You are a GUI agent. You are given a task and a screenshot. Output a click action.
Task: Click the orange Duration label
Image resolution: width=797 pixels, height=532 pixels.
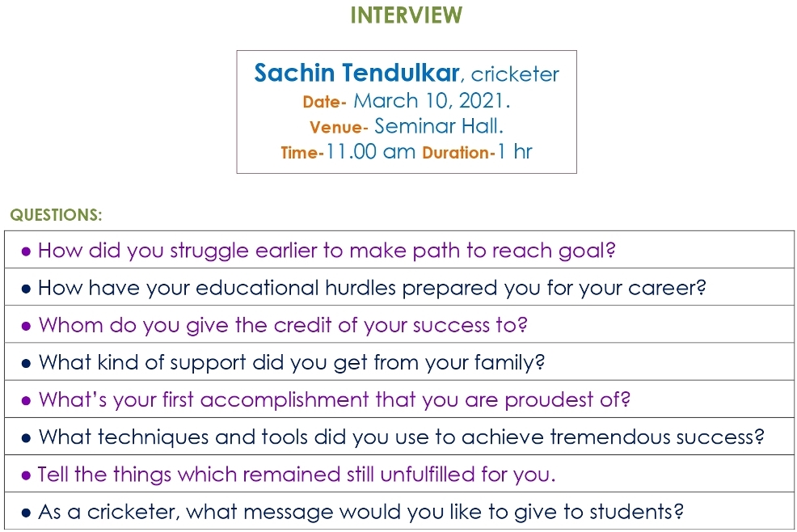458,153
